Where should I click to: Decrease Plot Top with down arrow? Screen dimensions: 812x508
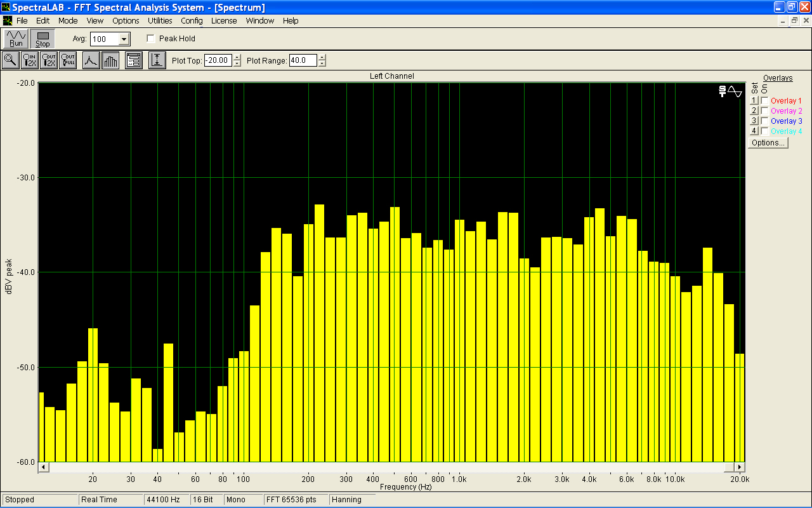coord(237,63)
